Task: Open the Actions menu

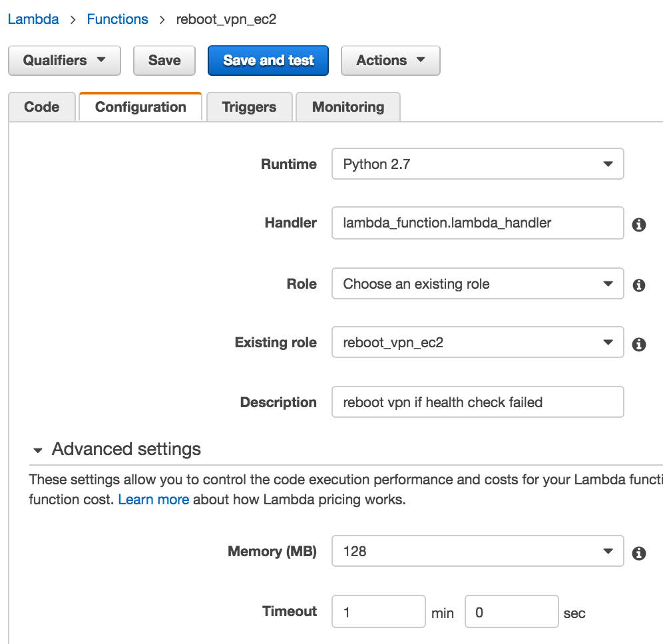Action: click(x=390, y=61)
